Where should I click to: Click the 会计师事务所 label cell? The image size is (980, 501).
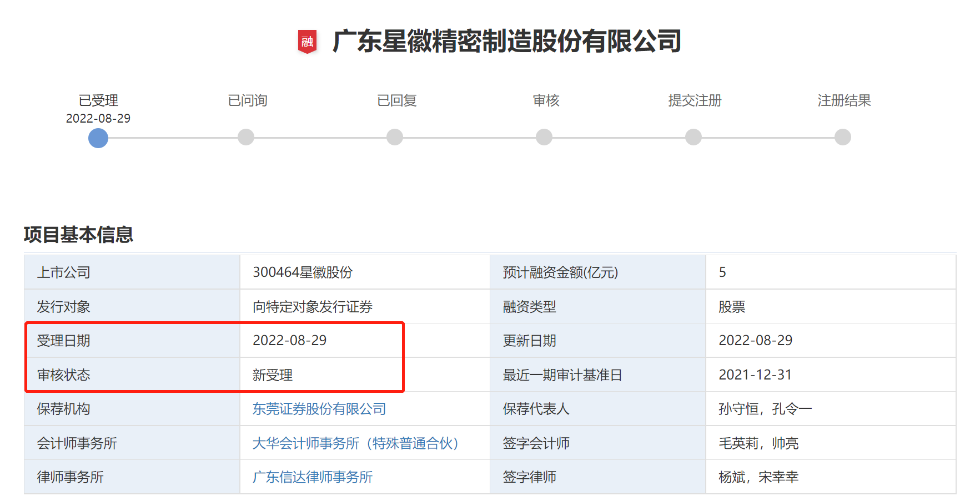[x=132, y=443]
